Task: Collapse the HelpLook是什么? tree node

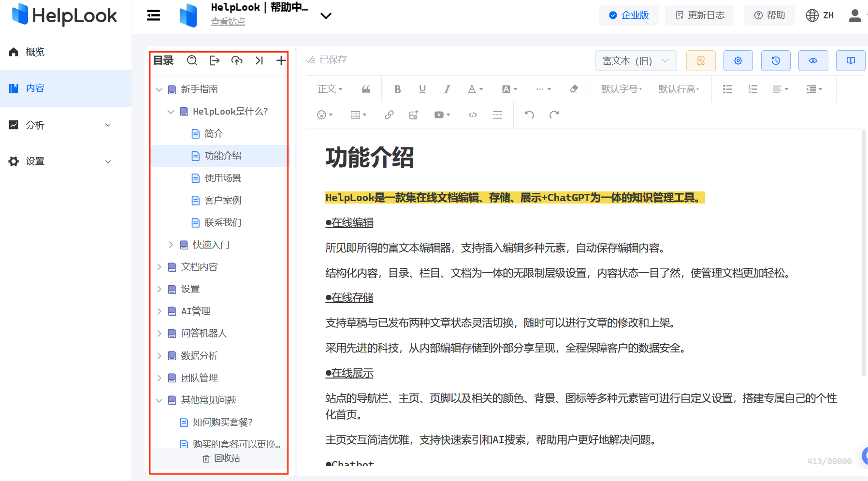Action: point(171,112)
